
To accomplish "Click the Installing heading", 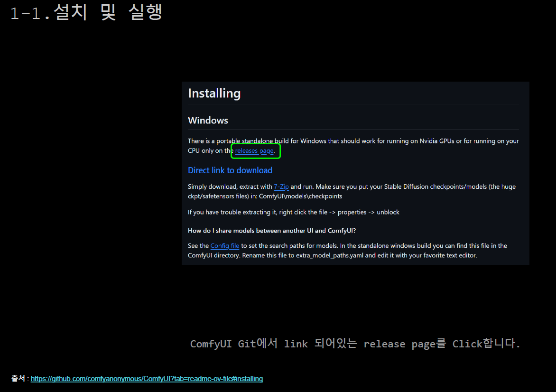I will point(214,93).
